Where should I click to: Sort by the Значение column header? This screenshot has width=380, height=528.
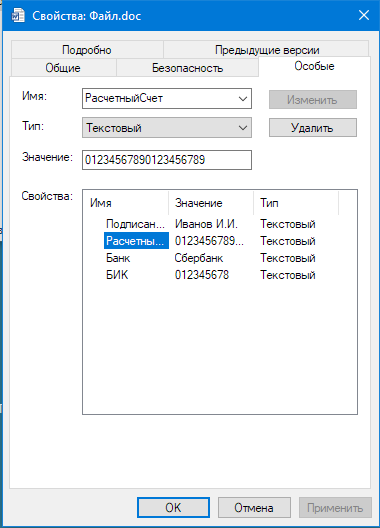pos(211,203)
